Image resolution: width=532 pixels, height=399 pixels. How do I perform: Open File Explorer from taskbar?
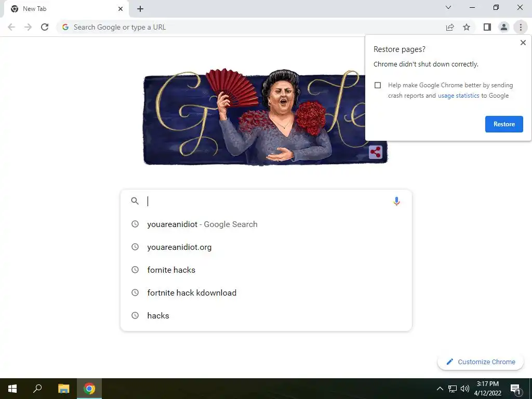coord(63,389)
